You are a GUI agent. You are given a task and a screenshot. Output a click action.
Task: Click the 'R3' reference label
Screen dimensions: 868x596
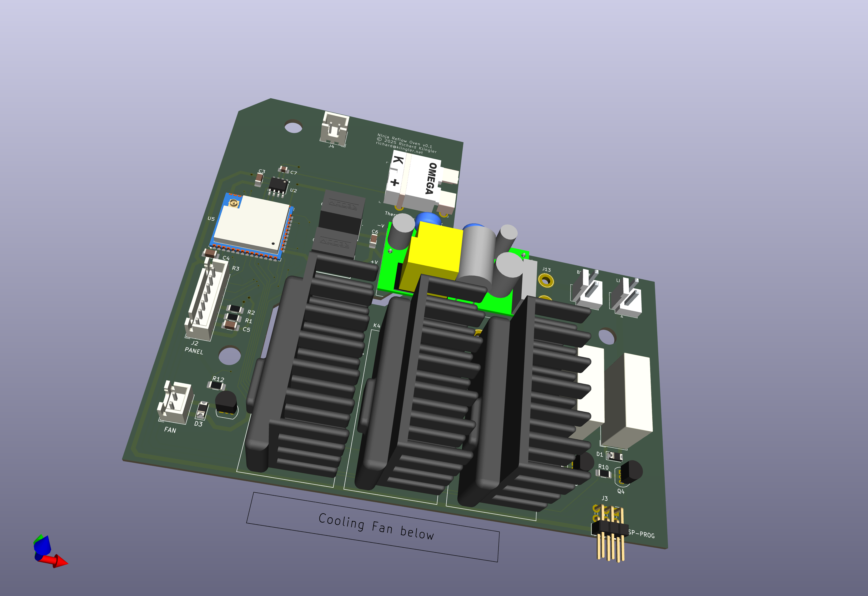coord(235,268)
